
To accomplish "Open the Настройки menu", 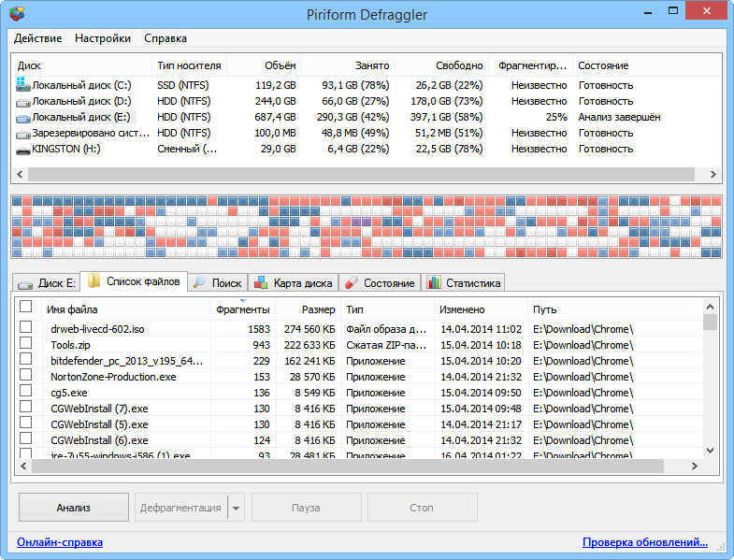I will [103, 38].
